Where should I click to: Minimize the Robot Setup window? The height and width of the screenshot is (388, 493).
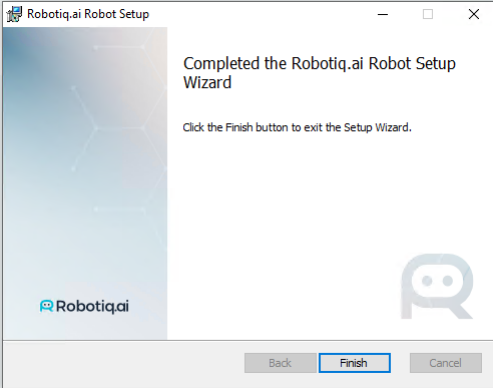coord(383,14)
